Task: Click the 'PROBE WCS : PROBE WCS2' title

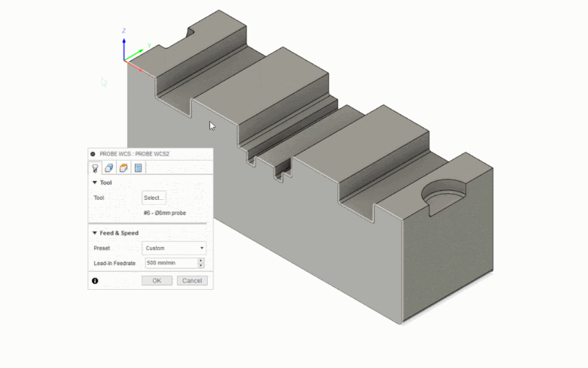Action: click(x=134, y=154)
